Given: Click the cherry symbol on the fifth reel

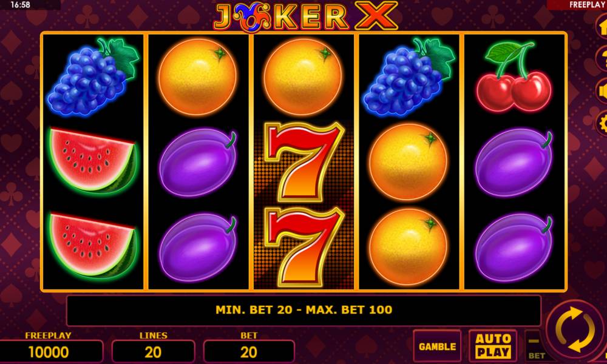Looking at the screenshot, I should pos(514,76).
